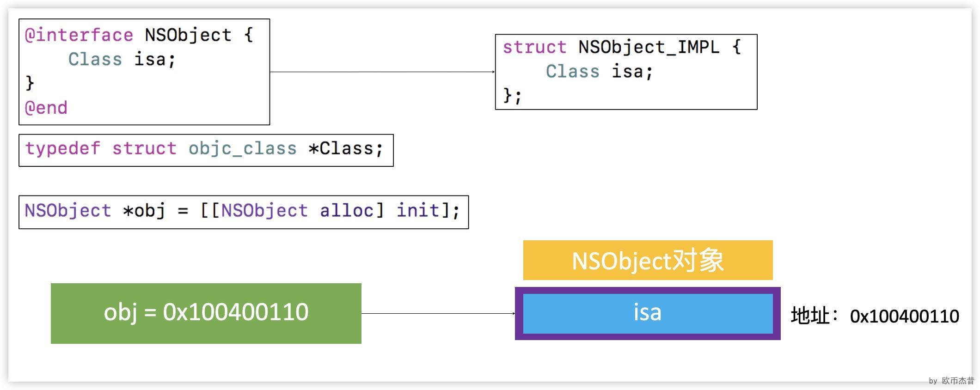Click the typedef keyword
This screenshot has height=390, width=980.
click(x=62, y=149)
